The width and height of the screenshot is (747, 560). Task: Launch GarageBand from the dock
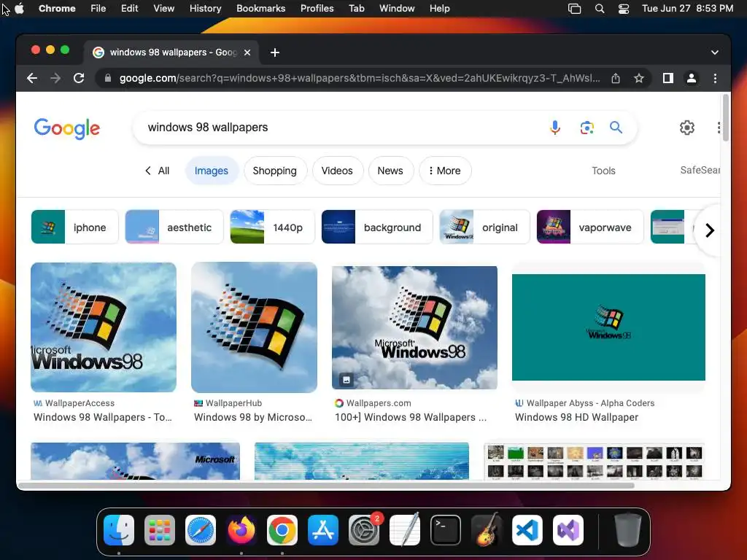coord(487,530)
